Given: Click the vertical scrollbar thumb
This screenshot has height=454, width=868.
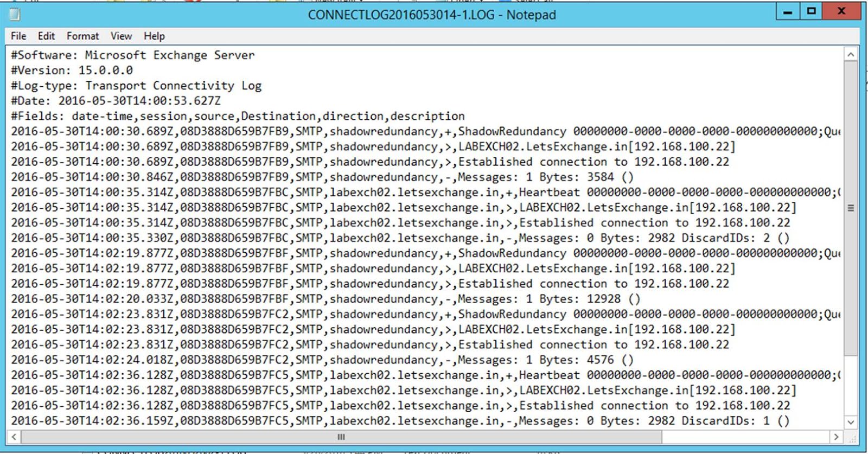Looking at the screenshot, I should pyautogui.click(x=851, y=208).
